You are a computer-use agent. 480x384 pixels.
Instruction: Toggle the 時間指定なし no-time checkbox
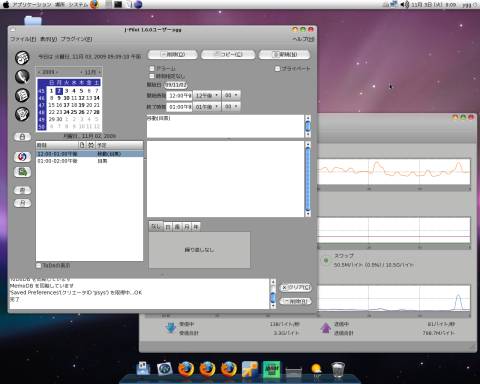(152, 76)
